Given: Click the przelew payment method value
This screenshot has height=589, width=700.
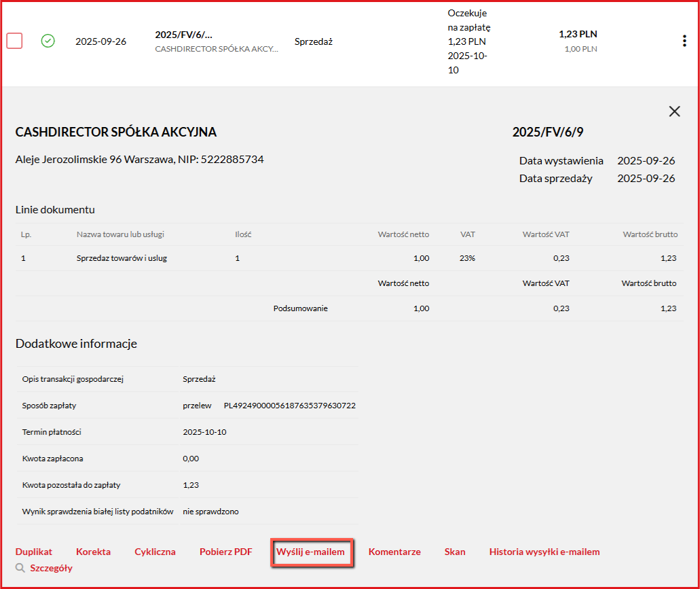Looking at the screenshot, I should (x=197, y=406).
